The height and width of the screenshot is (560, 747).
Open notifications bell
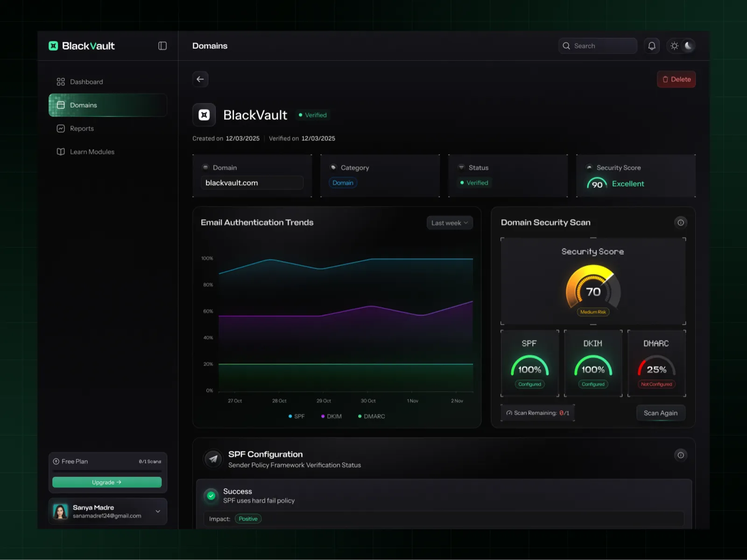coord(652,46)
